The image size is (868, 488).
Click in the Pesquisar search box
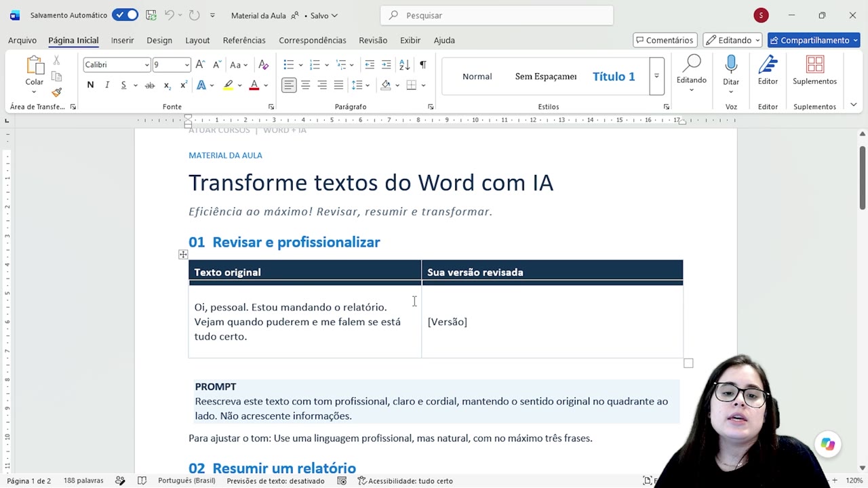pos(496,15)
